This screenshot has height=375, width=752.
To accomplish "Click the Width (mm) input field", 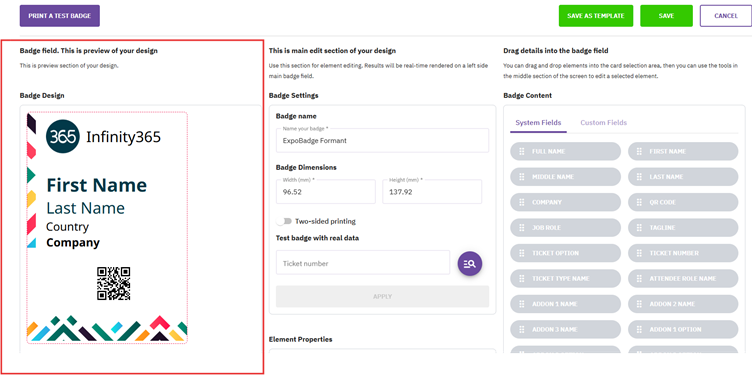I will [x=326, y=192].
